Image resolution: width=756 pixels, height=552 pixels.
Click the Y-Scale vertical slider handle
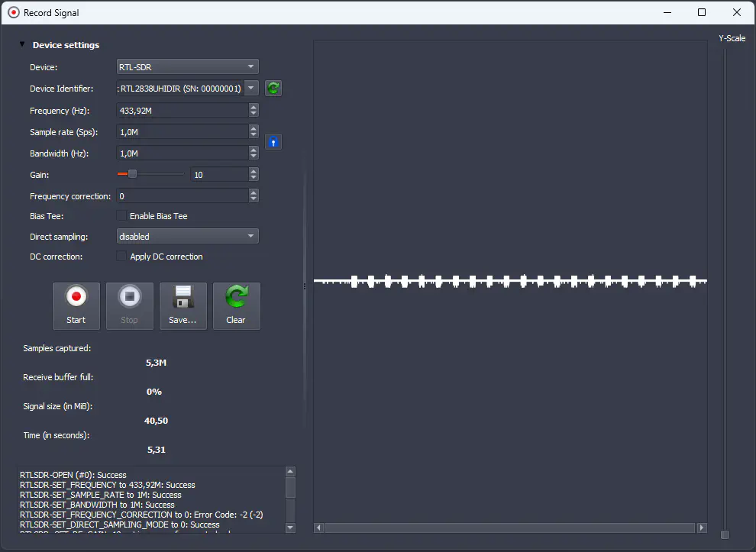pos(725,534)
